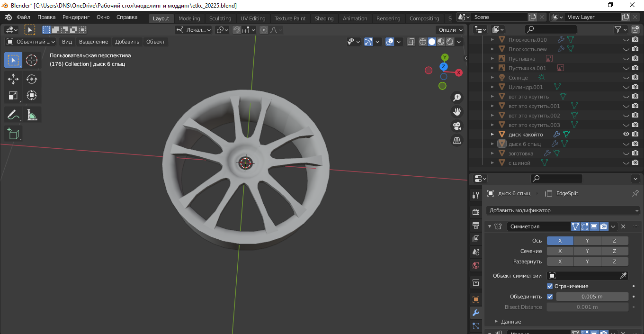The height and width of the screenshot is (334, 644).
Task: Click the camera view icon
Action: click(457, 126)
